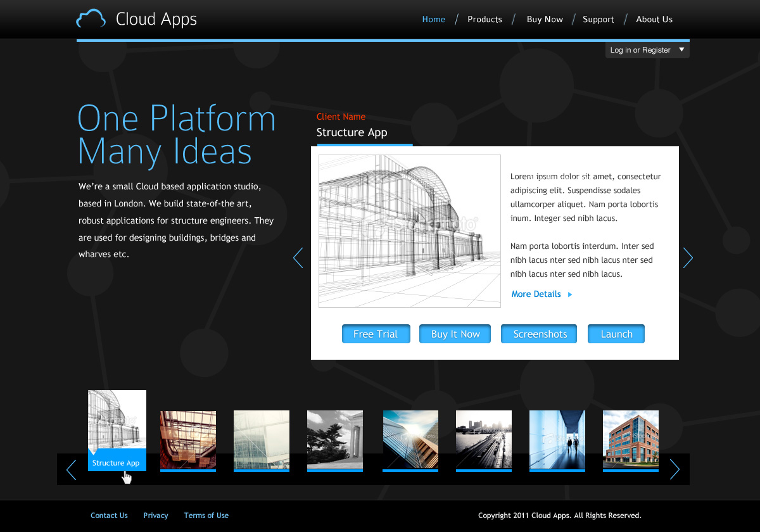Open the Contact Us footer link
760x532 pixels.
tap(109, 516)
